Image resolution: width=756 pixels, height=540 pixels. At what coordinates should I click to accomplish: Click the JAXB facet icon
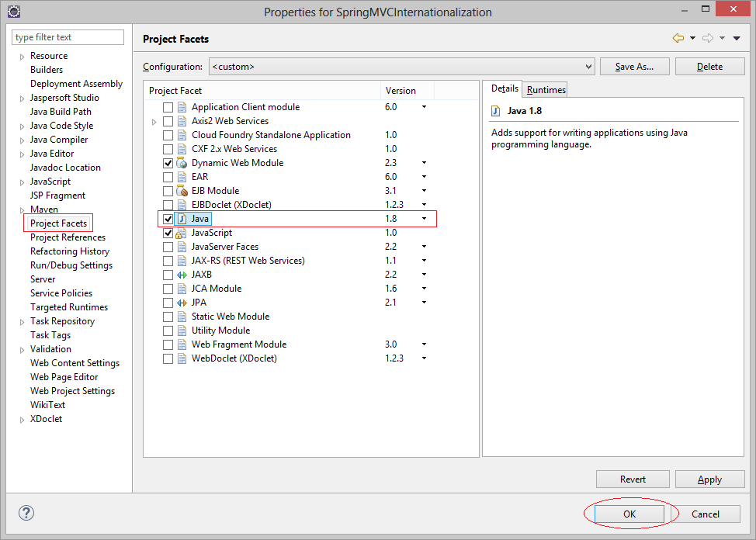point(182,275)
